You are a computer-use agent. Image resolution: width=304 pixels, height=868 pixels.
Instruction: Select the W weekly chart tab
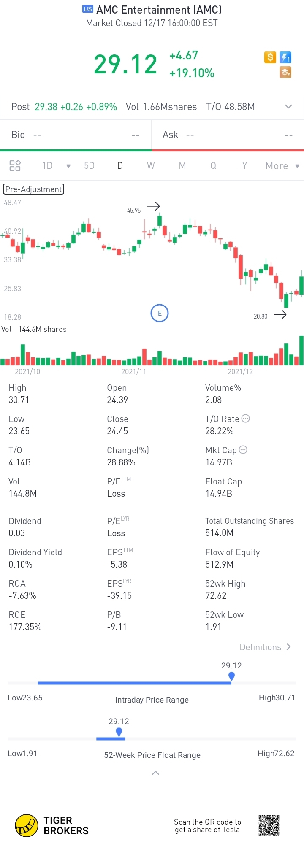click(151, 165)
